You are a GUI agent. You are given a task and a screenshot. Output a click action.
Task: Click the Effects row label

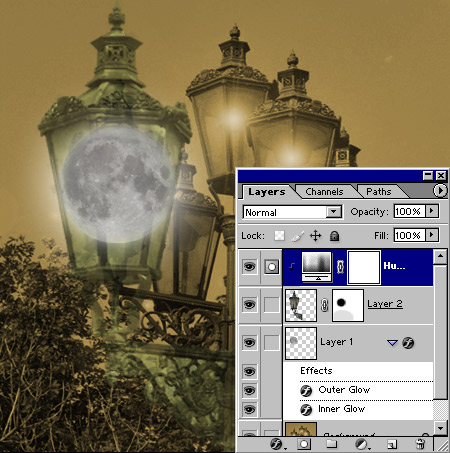(x=316, y=371)
